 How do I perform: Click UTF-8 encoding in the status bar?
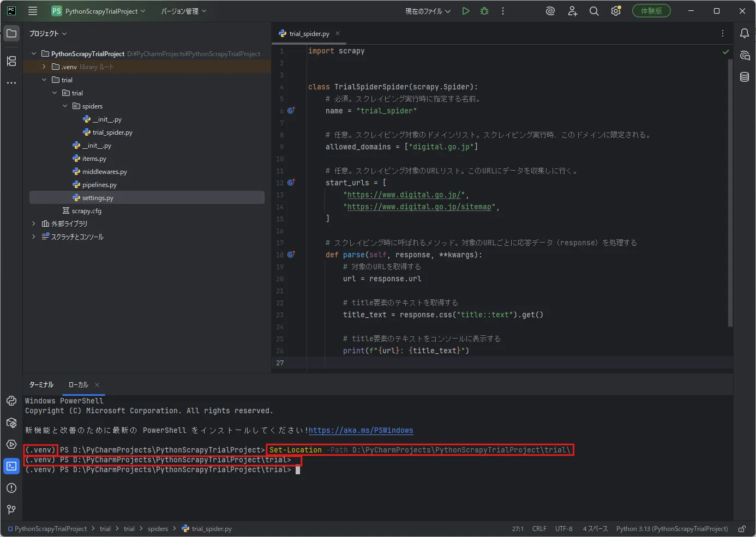pos(564,529)
